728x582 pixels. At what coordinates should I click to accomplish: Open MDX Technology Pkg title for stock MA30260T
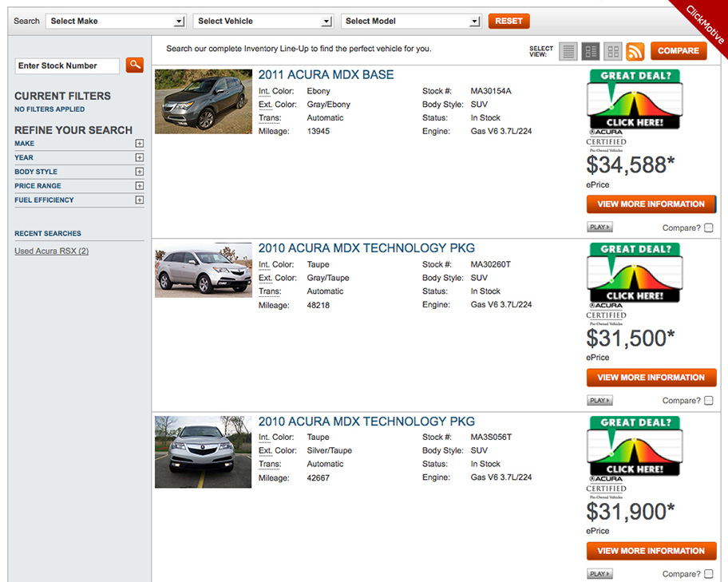point(366,248)
